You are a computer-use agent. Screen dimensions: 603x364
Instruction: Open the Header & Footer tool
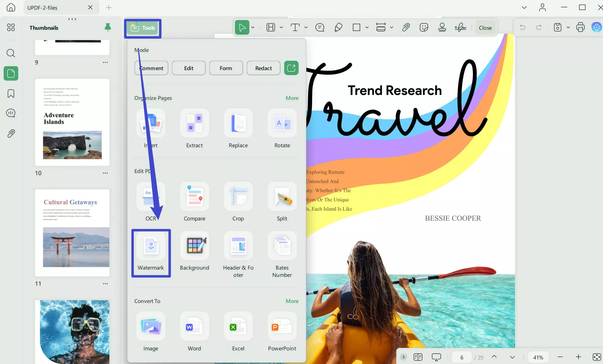click(x=238, y=255)
